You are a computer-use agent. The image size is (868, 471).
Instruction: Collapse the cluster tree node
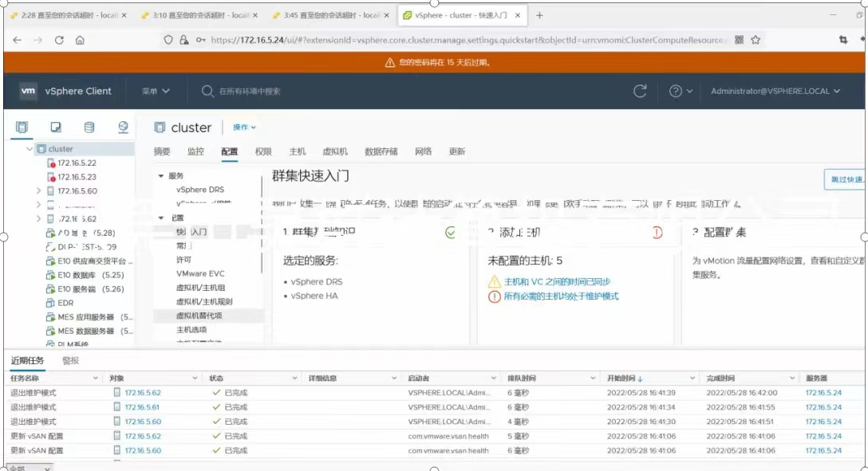[x=30, y=149]
